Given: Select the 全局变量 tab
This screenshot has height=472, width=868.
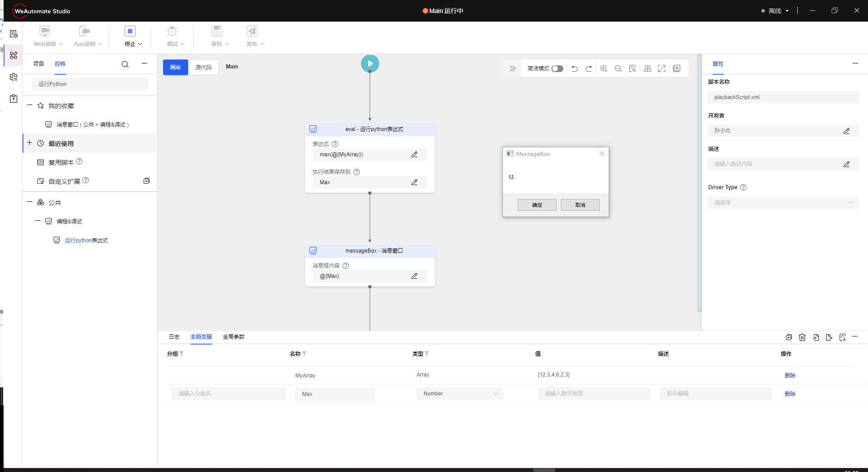Looking at the screenshot, I should click(201, 337).
